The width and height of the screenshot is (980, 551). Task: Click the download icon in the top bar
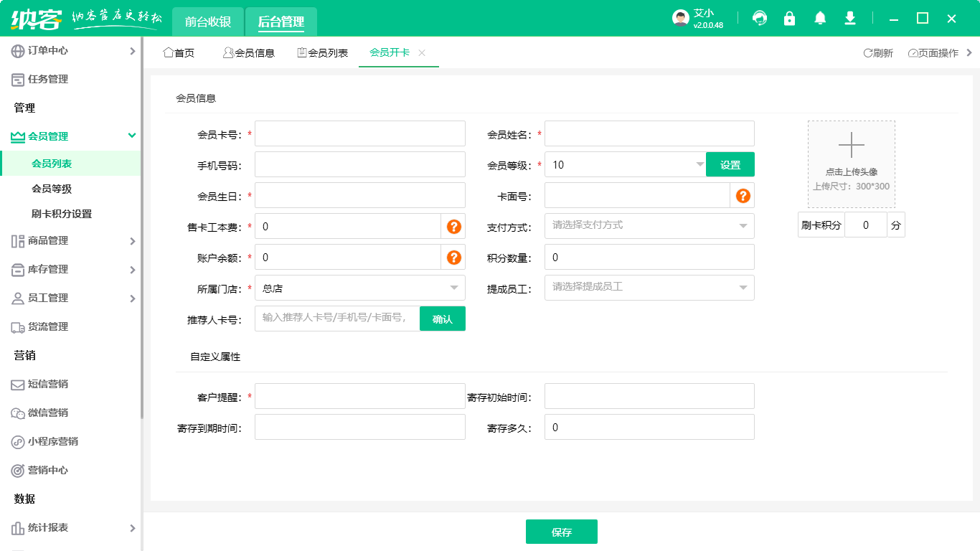[849, 18]
